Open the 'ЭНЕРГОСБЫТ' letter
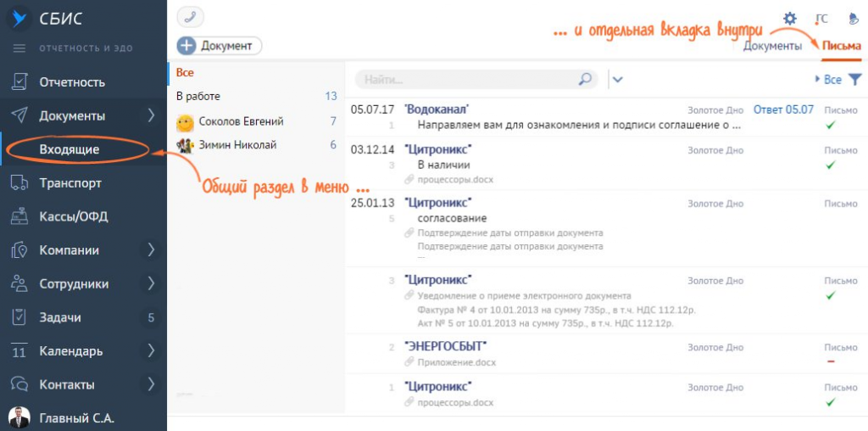Screen dimensions: 868x431 (445, 346)
